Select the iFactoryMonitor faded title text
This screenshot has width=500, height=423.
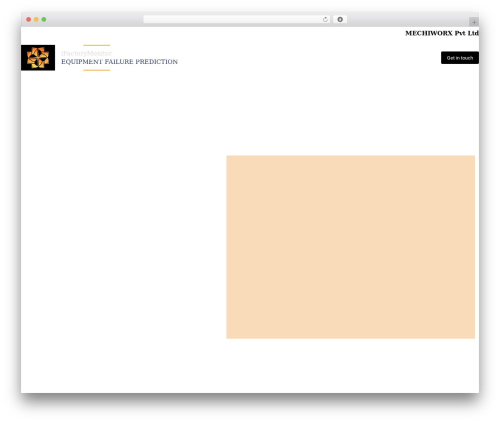point(87,53)
